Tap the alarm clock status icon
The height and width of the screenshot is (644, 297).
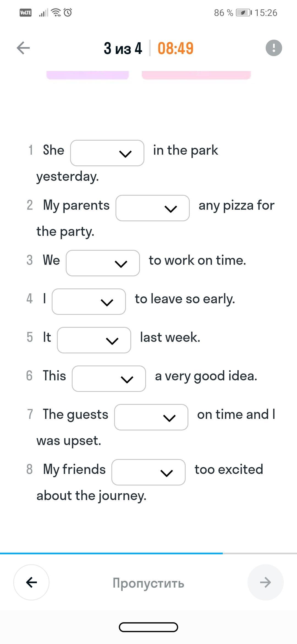click(68, 13)
